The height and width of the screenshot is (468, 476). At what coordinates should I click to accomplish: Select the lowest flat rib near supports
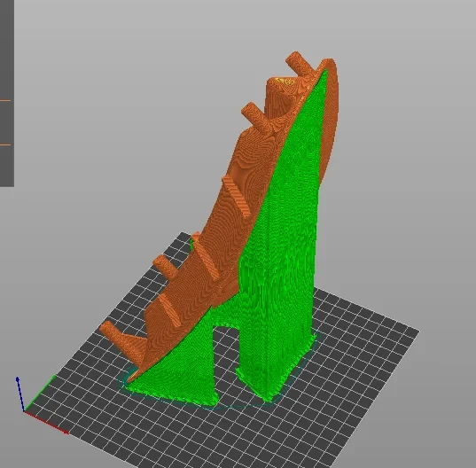coord(170,309)
